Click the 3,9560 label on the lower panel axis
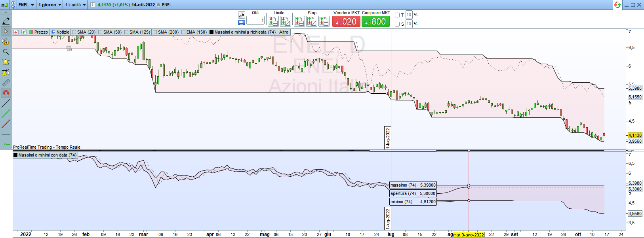Image resolution: width=644 pixels, height=238 pixels. click(635, 213)
